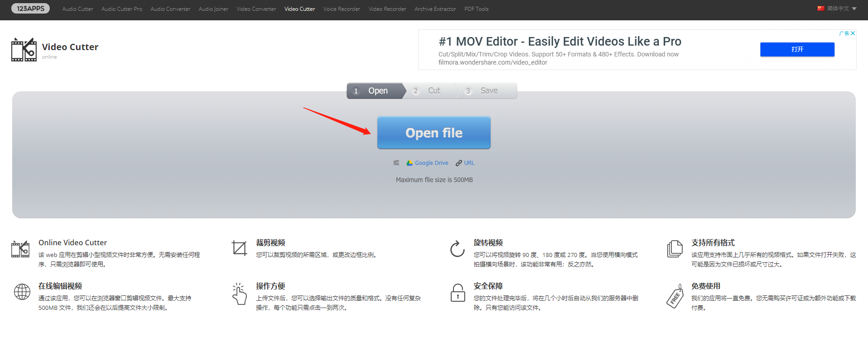Click the rotate icon beside 旋转视频
Viewport: 868px width, 355px height.
click(458, 249)
